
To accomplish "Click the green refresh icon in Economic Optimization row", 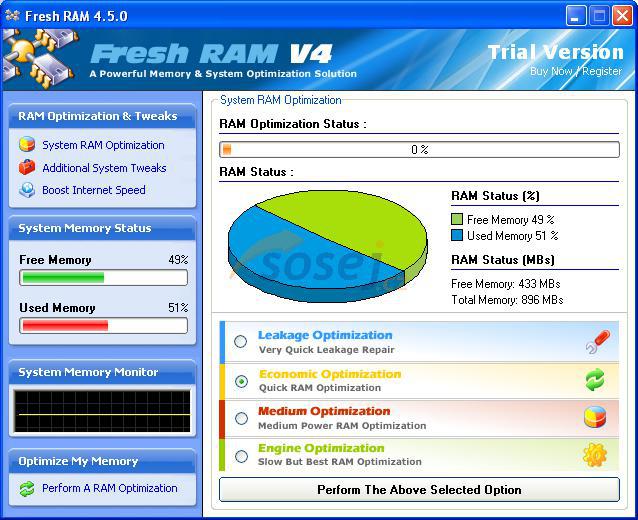I will 595,380.
